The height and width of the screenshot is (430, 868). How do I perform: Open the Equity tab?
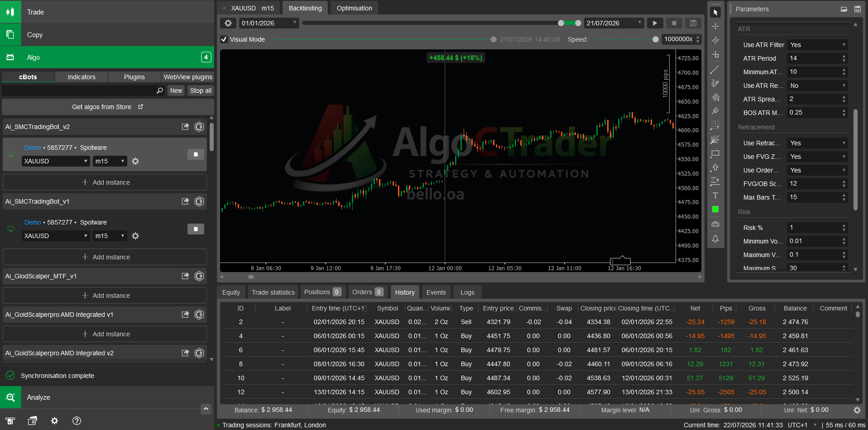[x=231, y=292]
